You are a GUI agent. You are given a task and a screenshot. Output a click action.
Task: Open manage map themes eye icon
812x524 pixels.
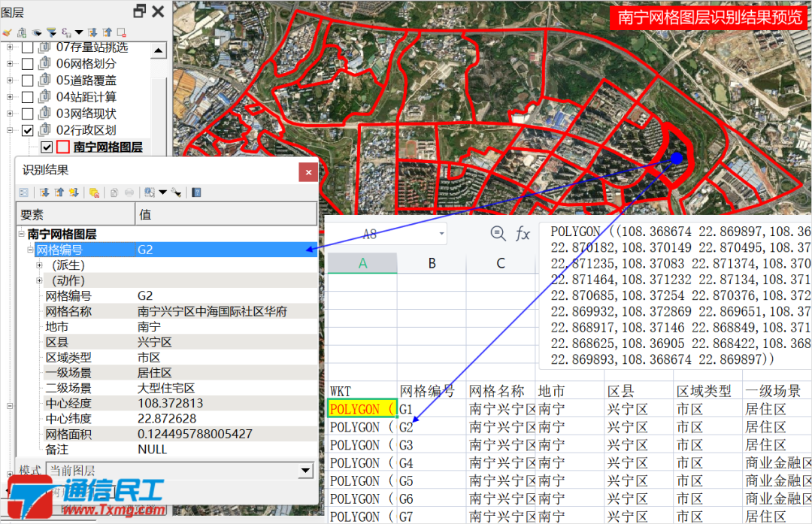point(36,32)
